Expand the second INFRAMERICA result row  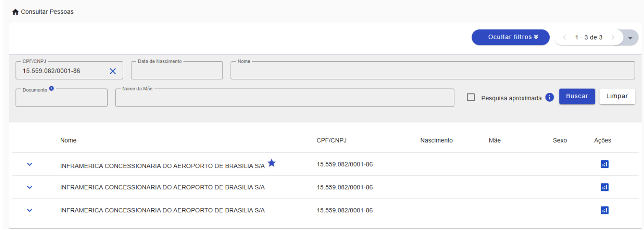[x=29, y=188]
